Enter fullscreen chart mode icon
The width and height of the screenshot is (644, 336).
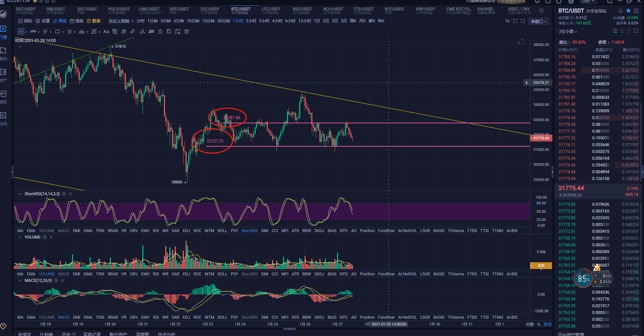[515, 21]
